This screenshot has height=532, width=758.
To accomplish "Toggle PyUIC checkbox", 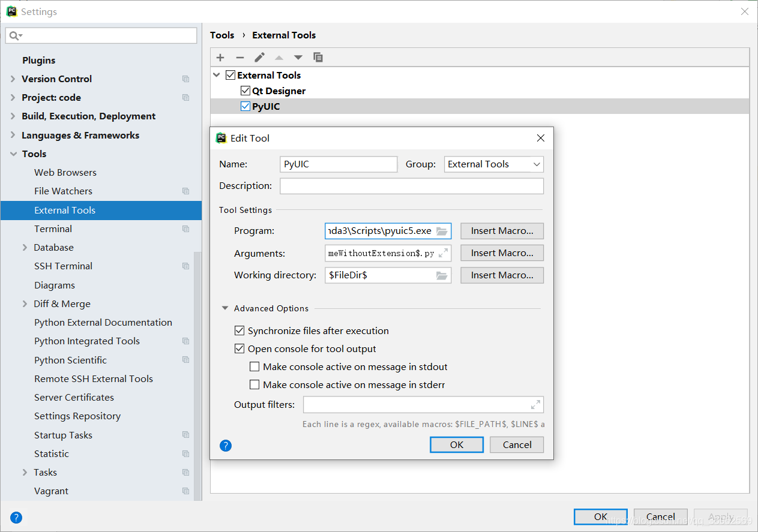I will 245,106.
